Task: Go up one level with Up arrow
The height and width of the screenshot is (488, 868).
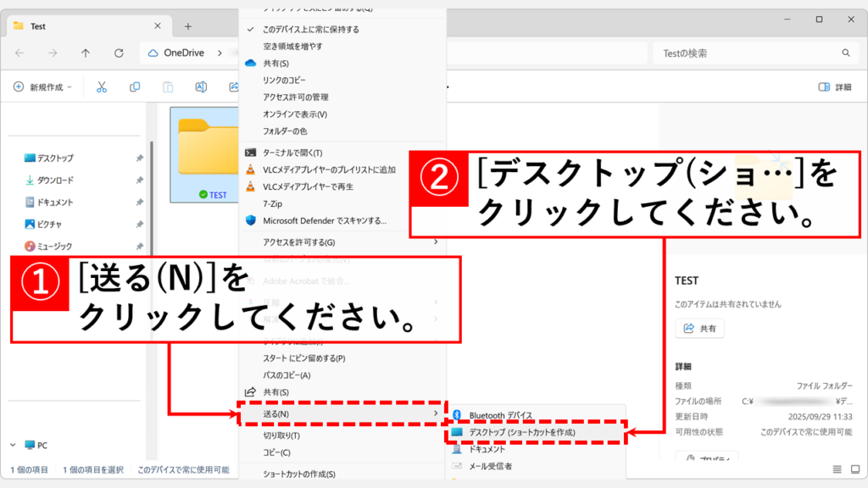Action: [86, 53]
